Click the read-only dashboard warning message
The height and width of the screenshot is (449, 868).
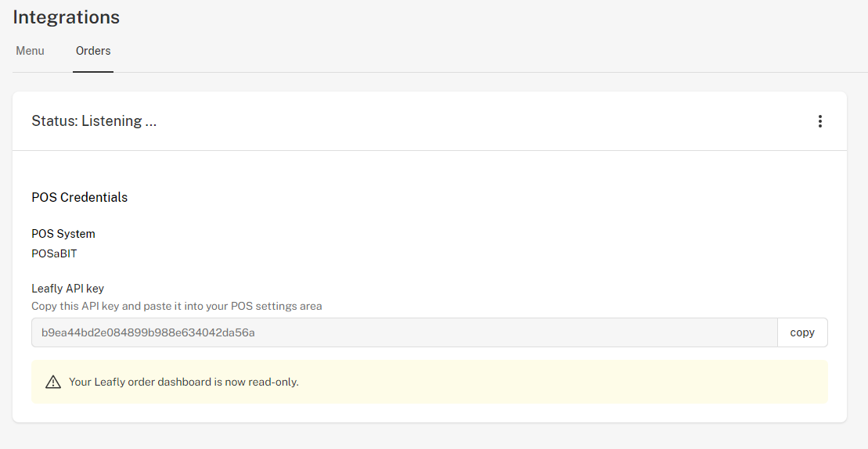(184, 382)
